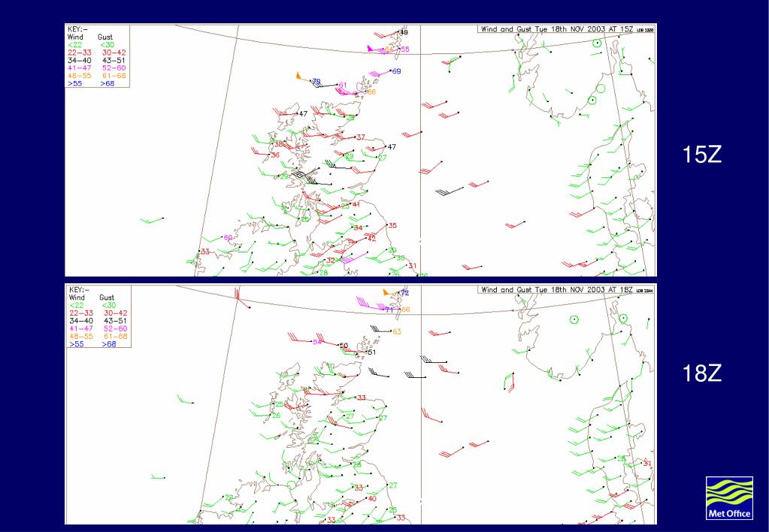Click magenta '52-60' gust range in 15Z legend
The height and width of the screenshot is (532, 769).
pos(114,68)
